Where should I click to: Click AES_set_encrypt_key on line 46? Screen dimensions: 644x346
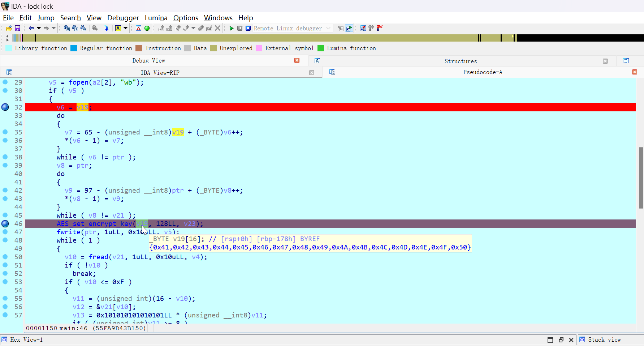[x=95, y=224]
